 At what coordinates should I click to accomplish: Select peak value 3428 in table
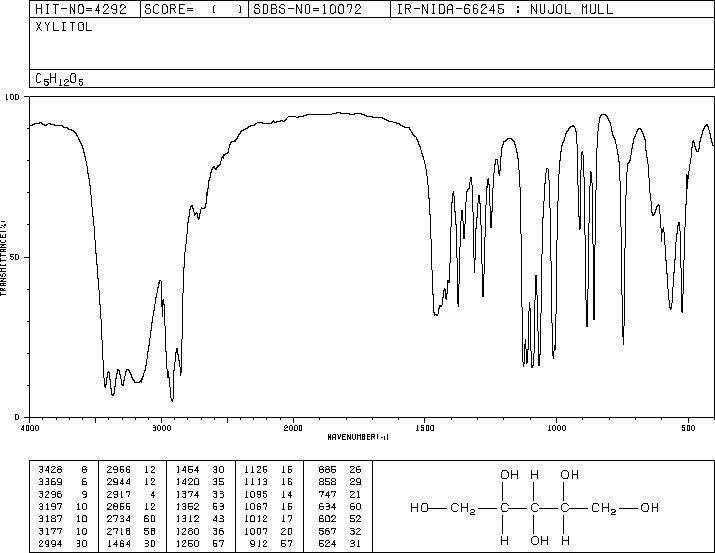pos(51,470)
